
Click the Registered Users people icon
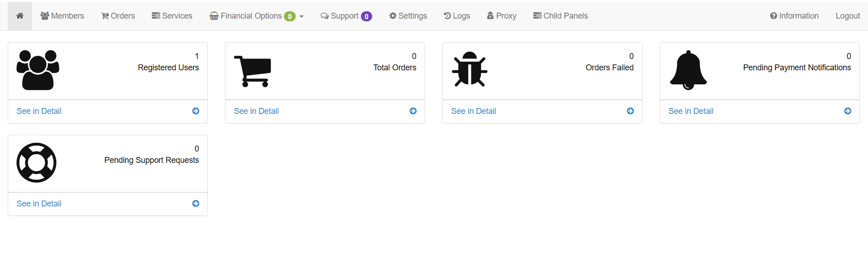(x=38, y=70)
